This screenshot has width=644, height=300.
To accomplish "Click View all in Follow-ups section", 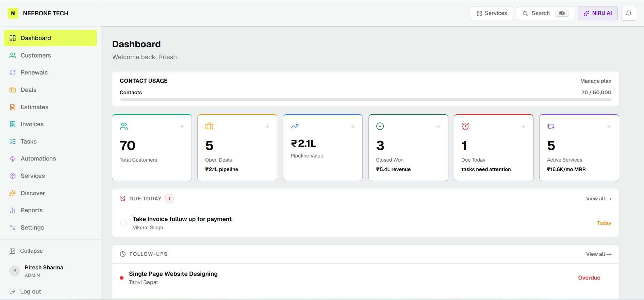I will click(x=598, y=254).
